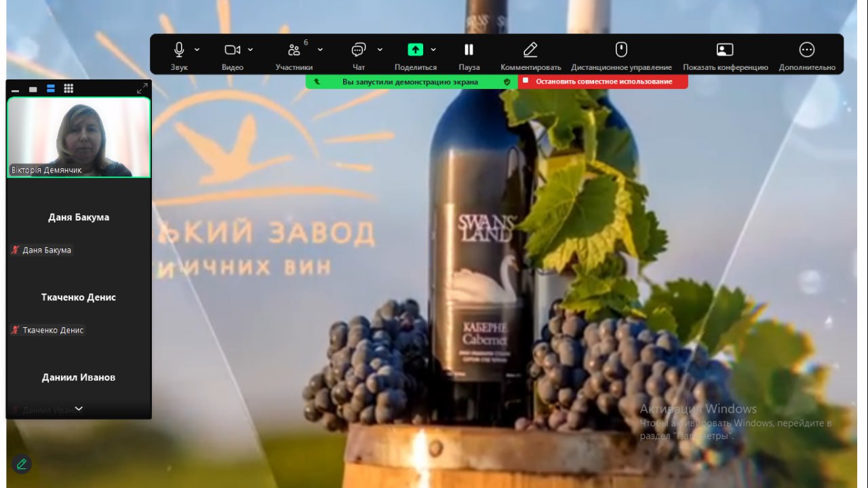Expand audio options arrow beside Звук
The width and height of the screenshot is (868, 488).
[x=197, y=50]
